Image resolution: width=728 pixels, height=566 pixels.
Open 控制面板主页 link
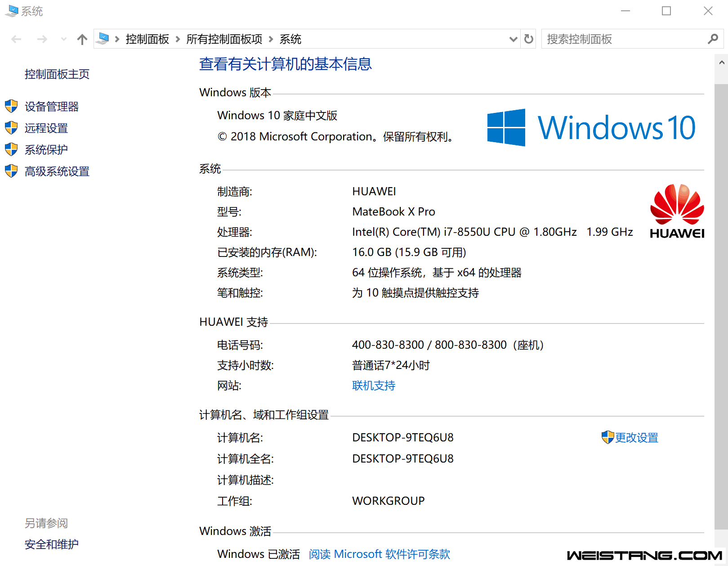[57, 74]
